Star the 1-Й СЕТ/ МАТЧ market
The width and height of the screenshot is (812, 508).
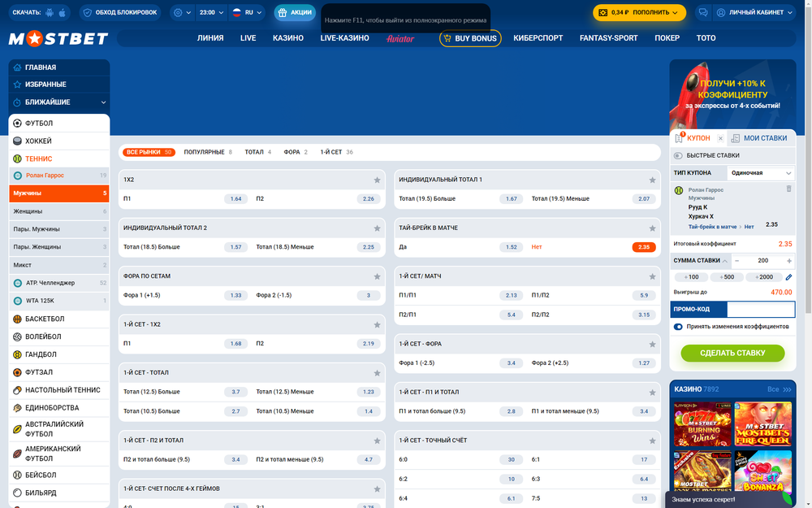point(653,276)
